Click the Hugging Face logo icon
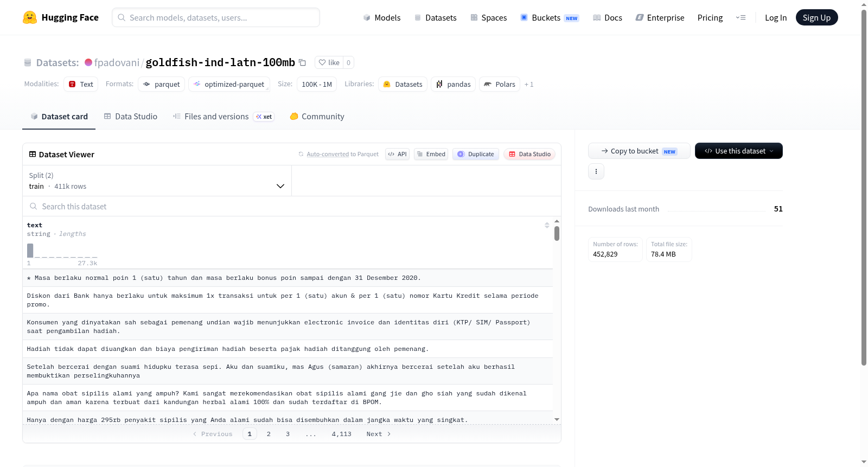The height and width of the screenshot is (467, 868). point(30,17)
